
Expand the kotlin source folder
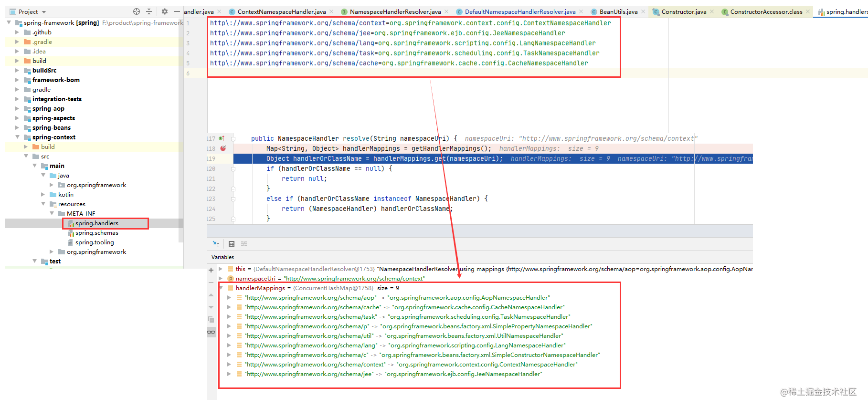(x=43, y=195)
